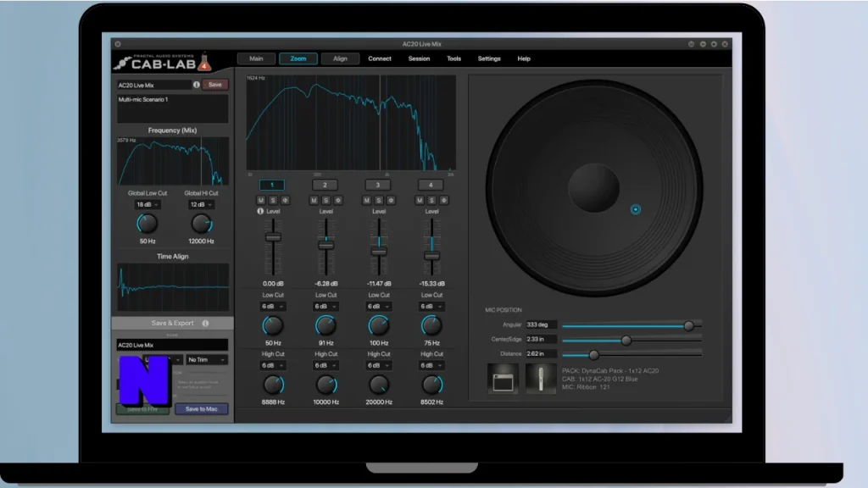Mute channel 1
The width and height of the screenshot is (868, 488).
[261, 200]
